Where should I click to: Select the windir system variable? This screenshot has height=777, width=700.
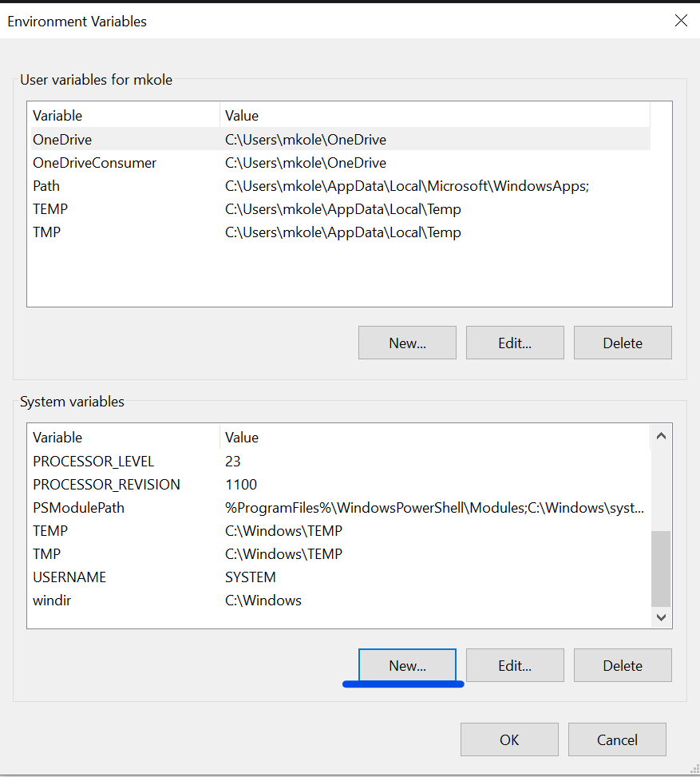pos(52,601)
